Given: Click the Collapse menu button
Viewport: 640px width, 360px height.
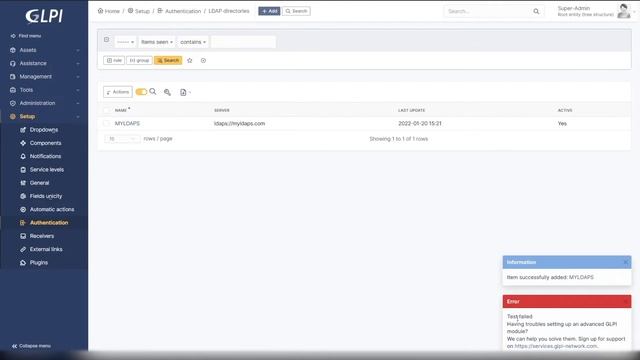Looking at the screenshot, I should click(31, 346).
